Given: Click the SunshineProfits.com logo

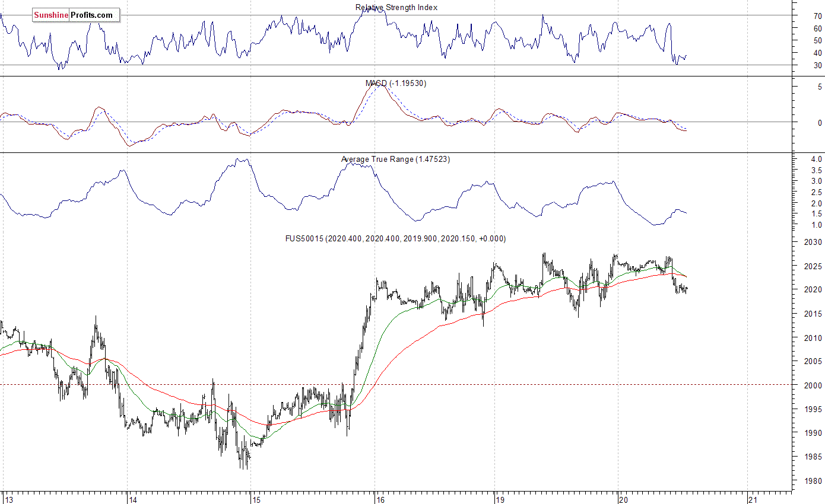Looking at the screenshot, I should pos(76,15).
